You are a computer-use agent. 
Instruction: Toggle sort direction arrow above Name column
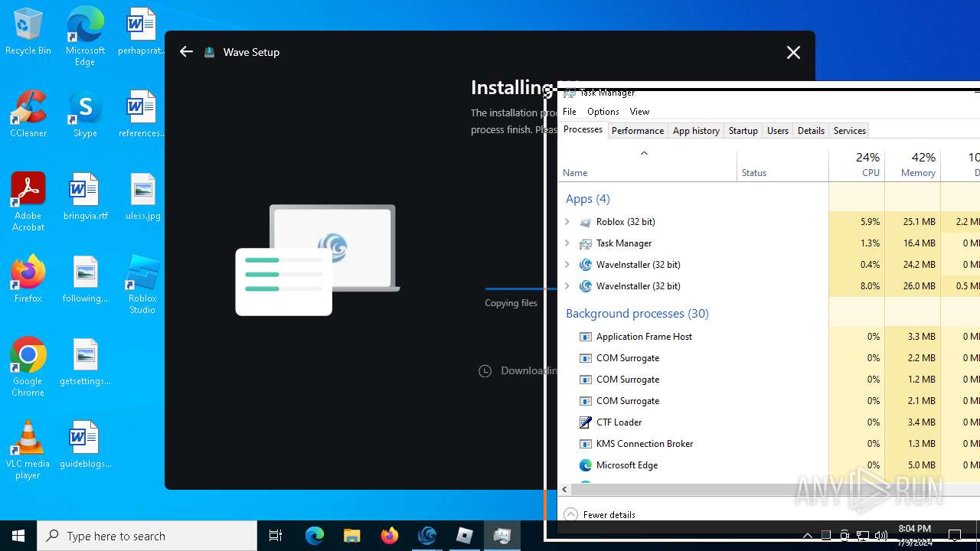pos(644,153)
